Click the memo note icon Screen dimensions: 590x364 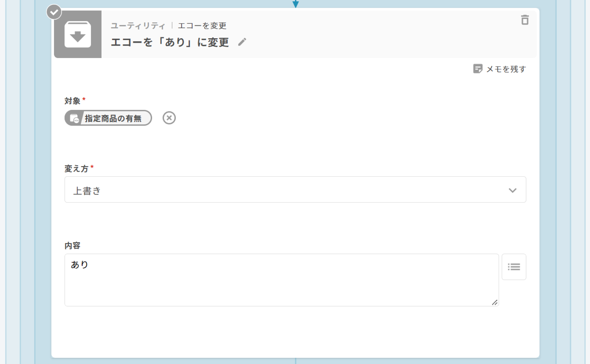pyautogui.click(x=478, y=69)
